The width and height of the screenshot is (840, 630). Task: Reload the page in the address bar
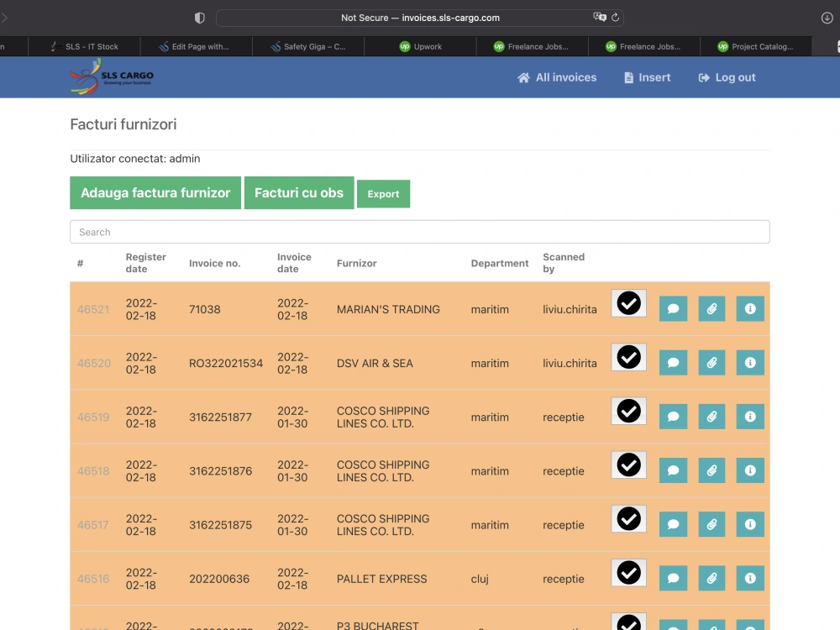615,17
